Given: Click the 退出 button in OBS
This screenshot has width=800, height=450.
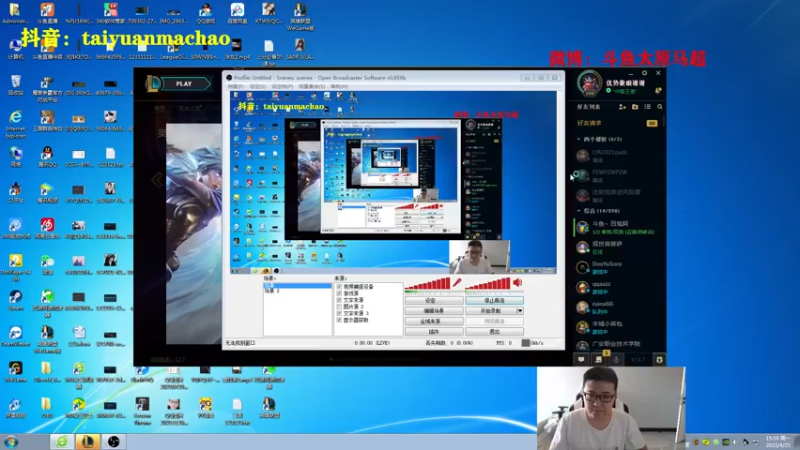Looking at the screenshot, I should (494, 332).
